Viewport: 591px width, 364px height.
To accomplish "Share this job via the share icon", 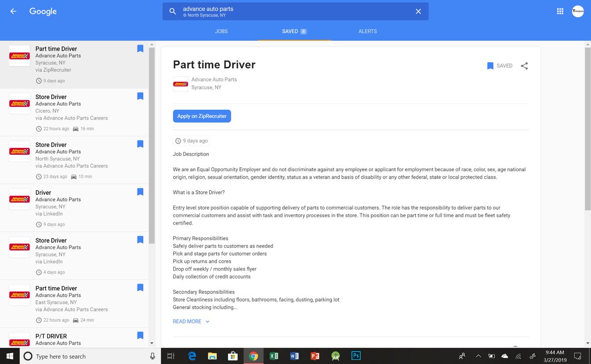I will pos(524,65).
